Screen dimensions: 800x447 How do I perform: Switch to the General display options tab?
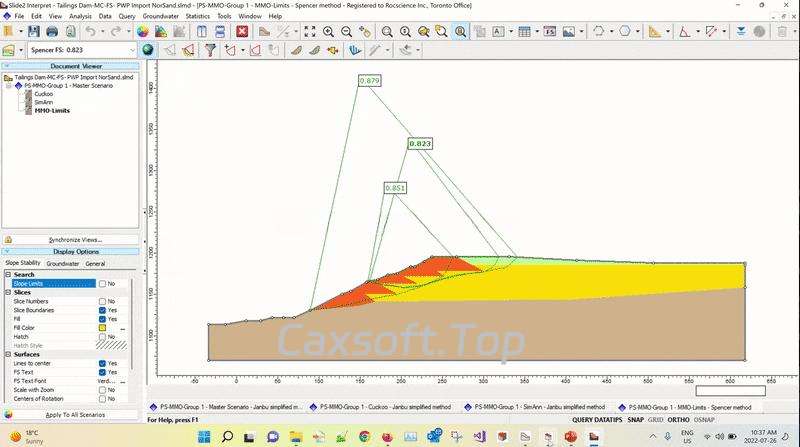(x=95, y=264)
